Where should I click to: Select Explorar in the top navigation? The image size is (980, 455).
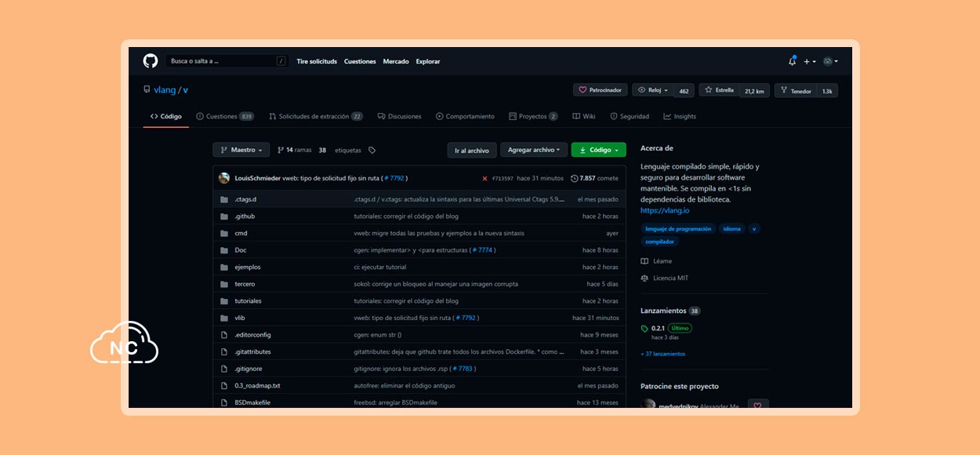pyautogui.click(x=428, y=61)
